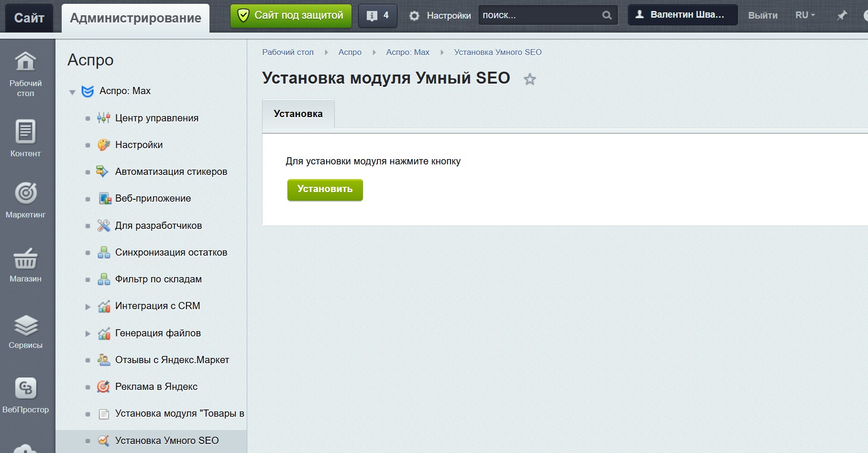
Task: Go to Рабочий стол breadcrumb link
Action: [x=288, y=52]
